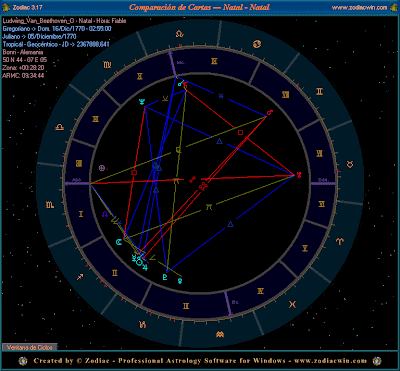Click the Comparación de Cartas title text
Screen dimensions: 400x371
(199, 7)
